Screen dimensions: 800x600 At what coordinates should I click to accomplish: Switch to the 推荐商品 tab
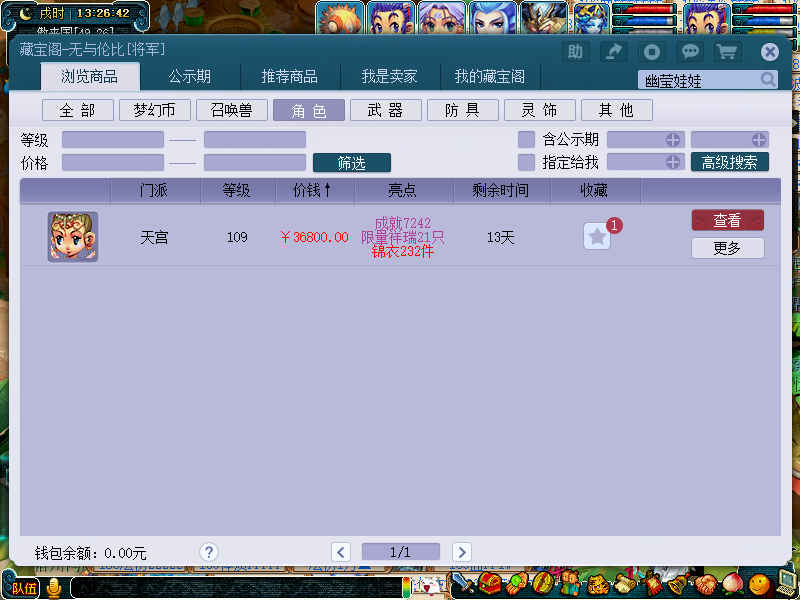point(290,77)
